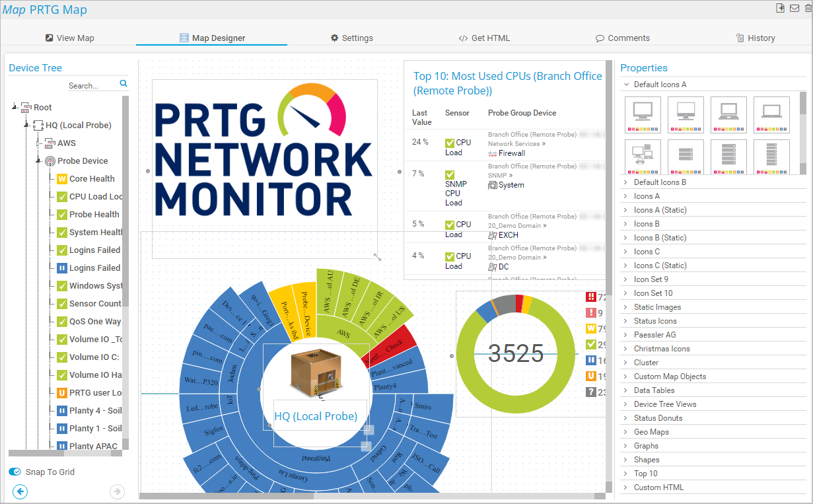Collapse the Default Icons A section
The image size is (813, 504).
click(x=627, y=85)
